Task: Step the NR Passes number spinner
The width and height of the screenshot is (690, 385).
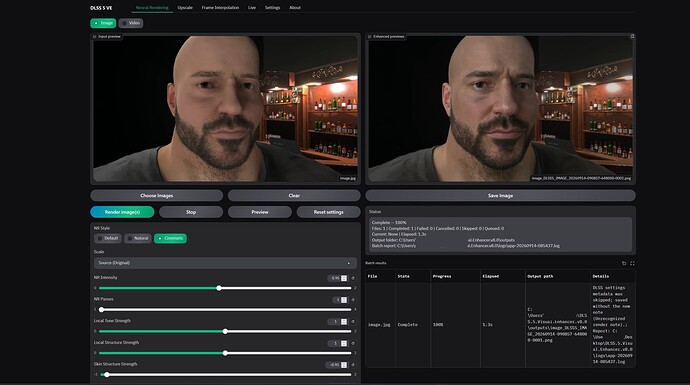Action: pos(344,300)
